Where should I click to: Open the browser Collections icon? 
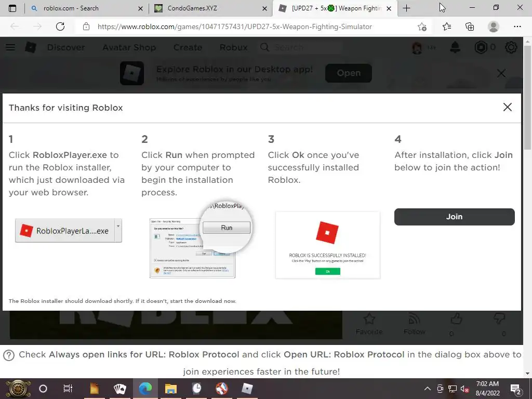(x=470, y=26)
